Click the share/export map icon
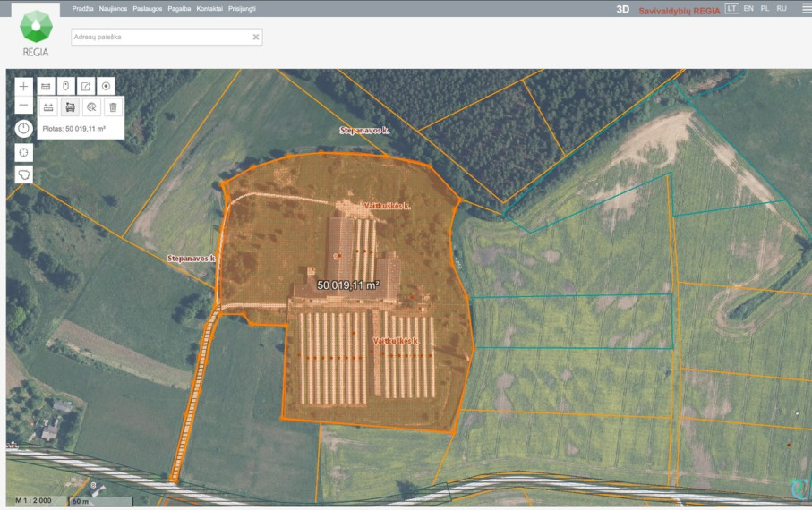The image size is (812, 510). [86, 87]
